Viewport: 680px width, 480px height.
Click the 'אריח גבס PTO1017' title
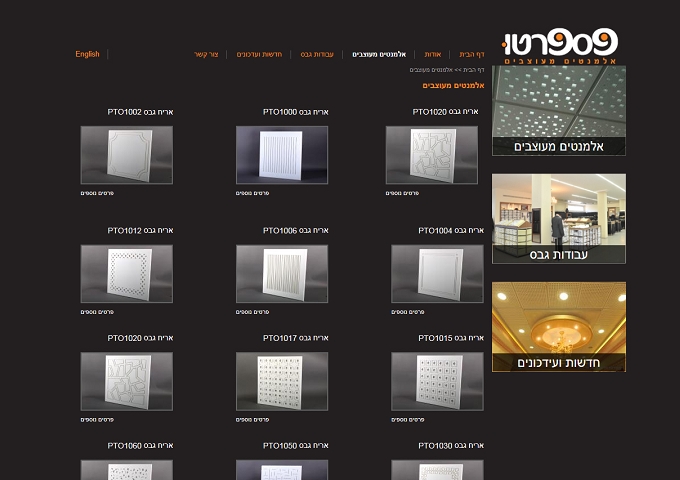pos(295,338)
